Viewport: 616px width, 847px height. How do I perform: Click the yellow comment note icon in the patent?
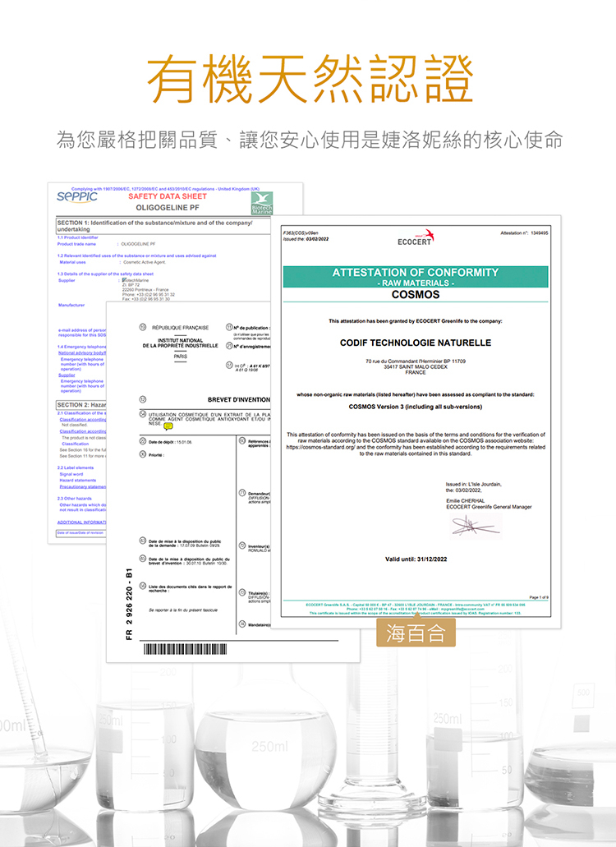(x=168, y=426)
